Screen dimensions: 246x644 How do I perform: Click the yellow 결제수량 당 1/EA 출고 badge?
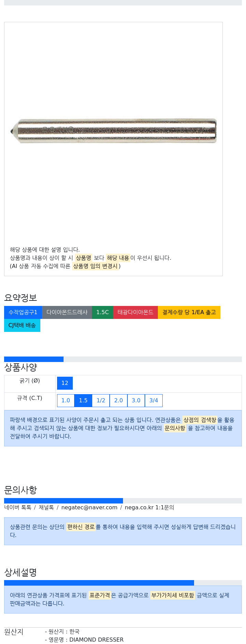[189, 312]
